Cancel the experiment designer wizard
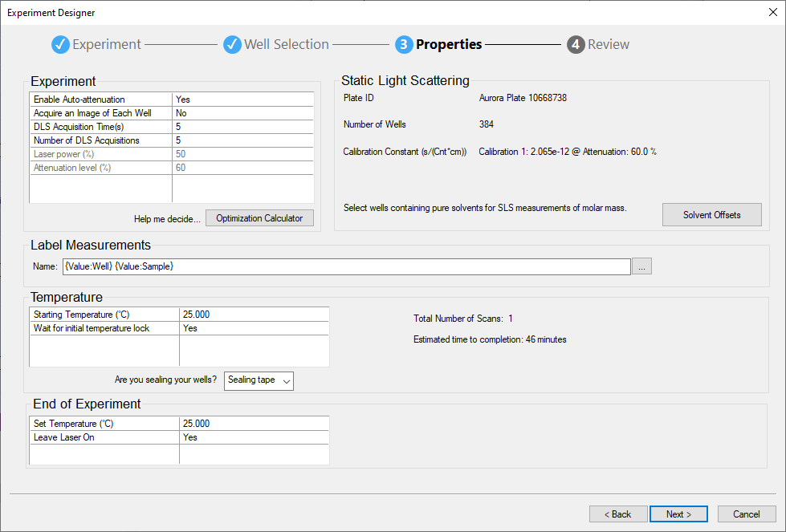 click(x=746, y=514)
